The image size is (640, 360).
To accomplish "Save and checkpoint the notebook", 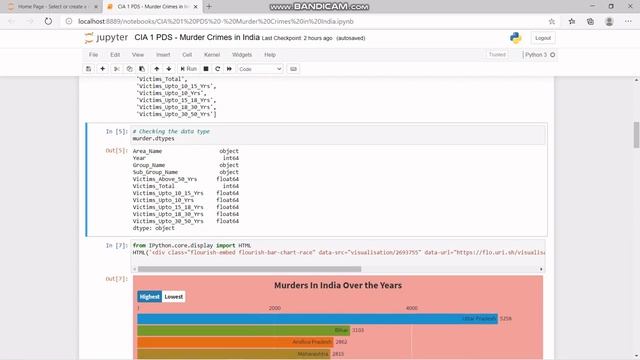I will [x=89, y=69].
